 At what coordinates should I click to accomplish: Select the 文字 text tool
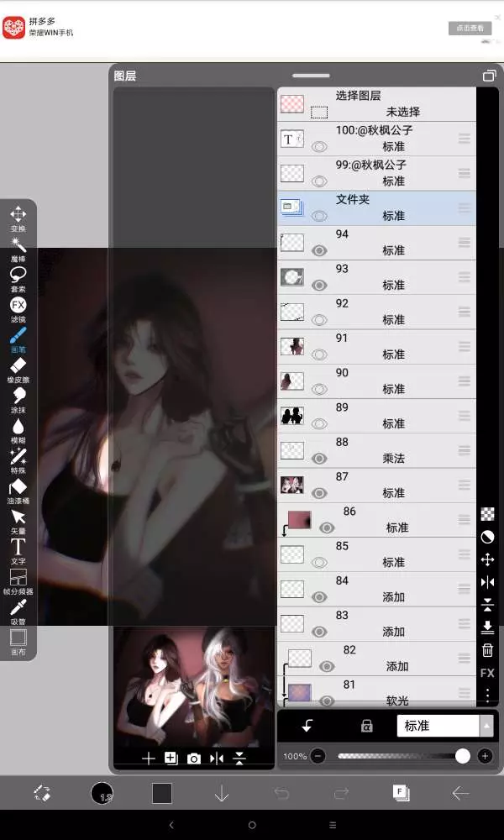click(18, 551)
